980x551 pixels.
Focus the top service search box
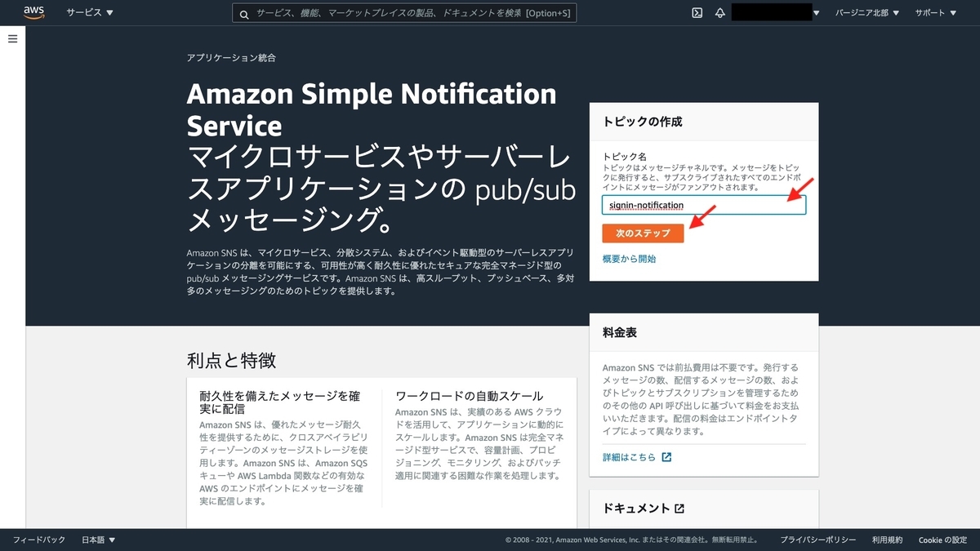(x=404, y=13)
